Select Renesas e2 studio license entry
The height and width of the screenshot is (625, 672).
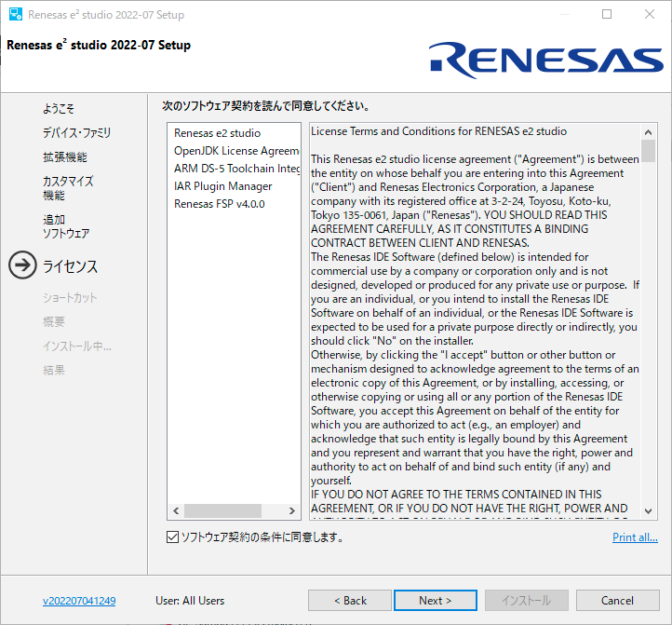(x=217, y=133)
